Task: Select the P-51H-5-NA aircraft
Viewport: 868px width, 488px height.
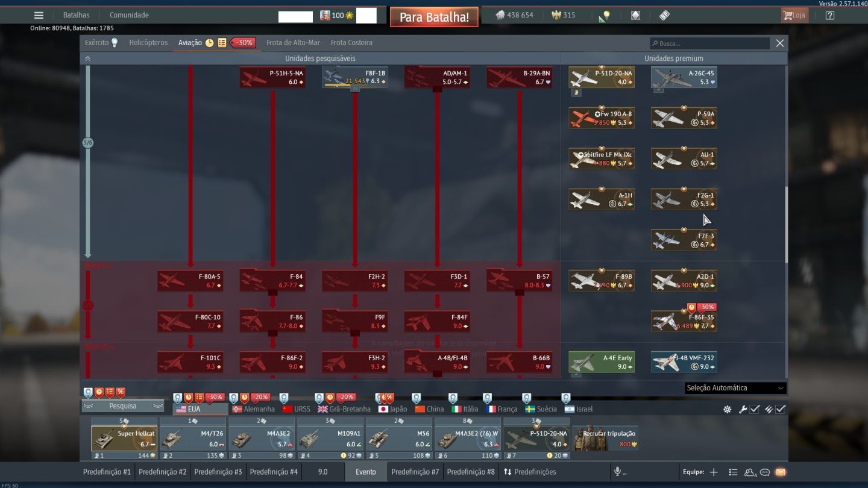Action: tap(272, 77)
